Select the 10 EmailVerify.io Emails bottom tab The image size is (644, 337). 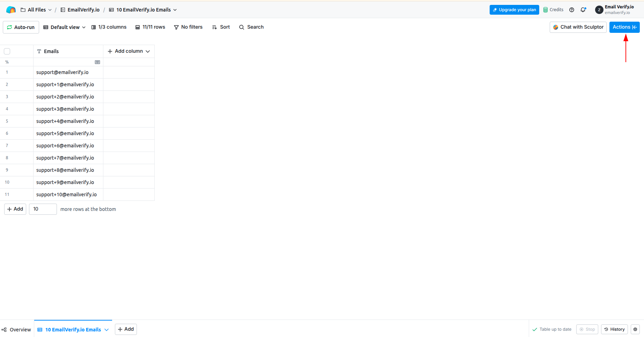point(73,330)
